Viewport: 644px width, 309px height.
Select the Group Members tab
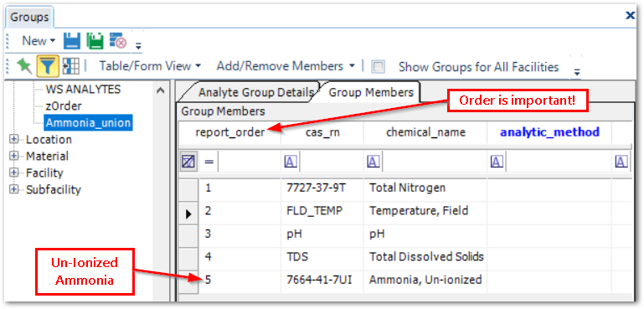(x=371, y=93)
